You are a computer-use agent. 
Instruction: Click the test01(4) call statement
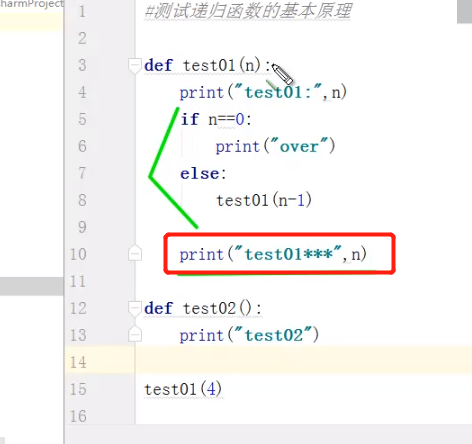tap(183, 389)
